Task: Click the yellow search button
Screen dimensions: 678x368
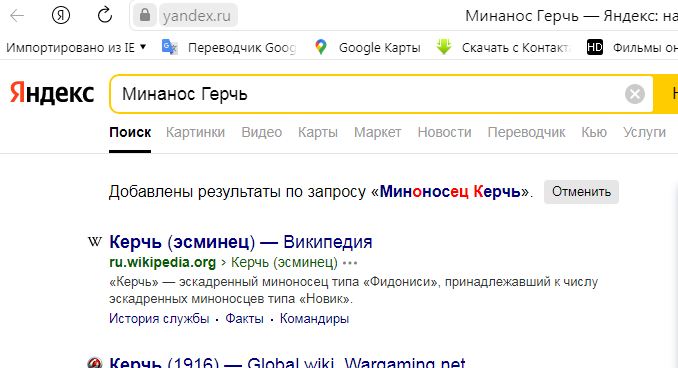Action: (666, 94)
